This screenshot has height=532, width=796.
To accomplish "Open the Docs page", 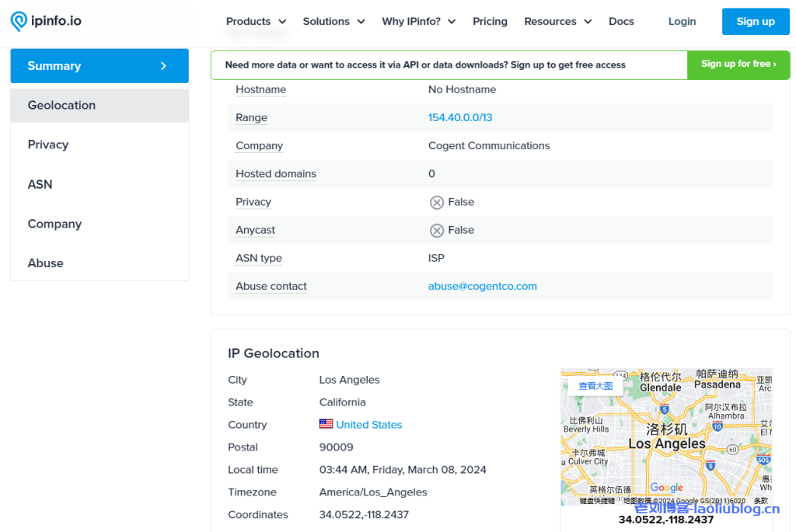I will (x=621, y=22).
